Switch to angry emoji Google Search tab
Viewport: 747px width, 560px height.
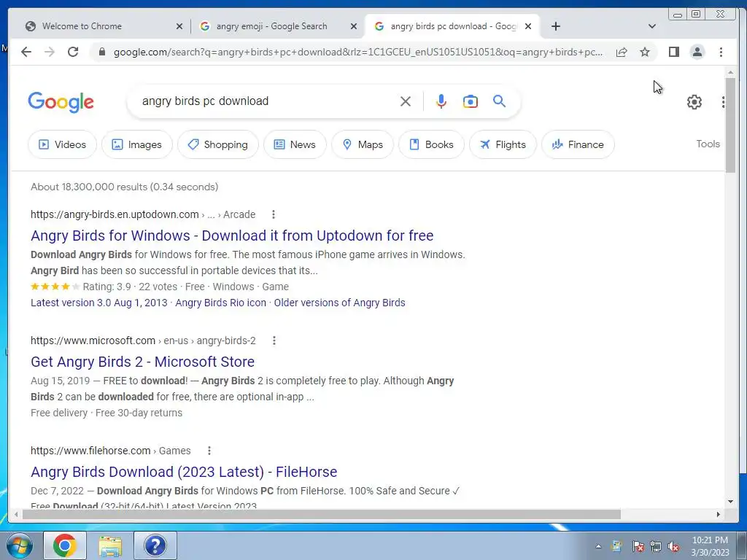point(278,26)
